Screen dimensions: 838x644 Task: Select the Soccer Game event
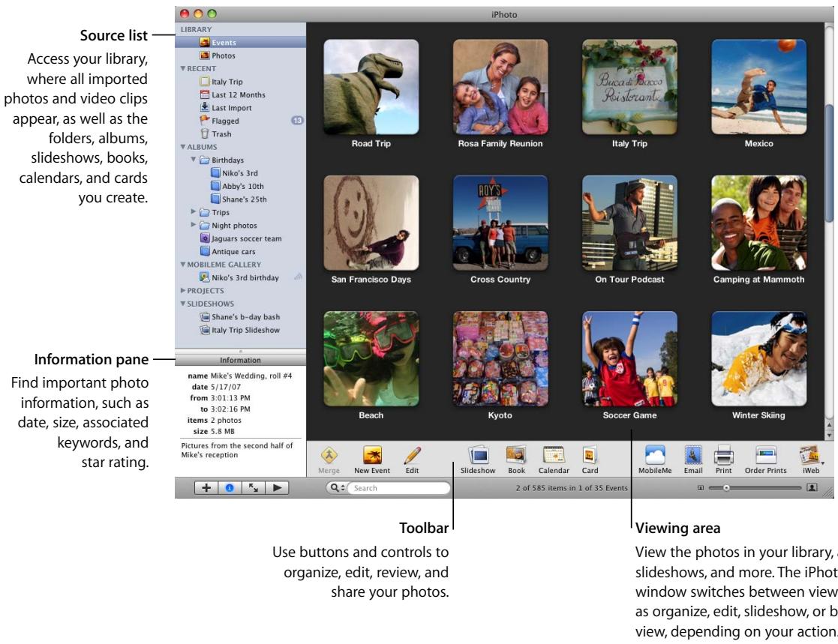pos(629,359)
